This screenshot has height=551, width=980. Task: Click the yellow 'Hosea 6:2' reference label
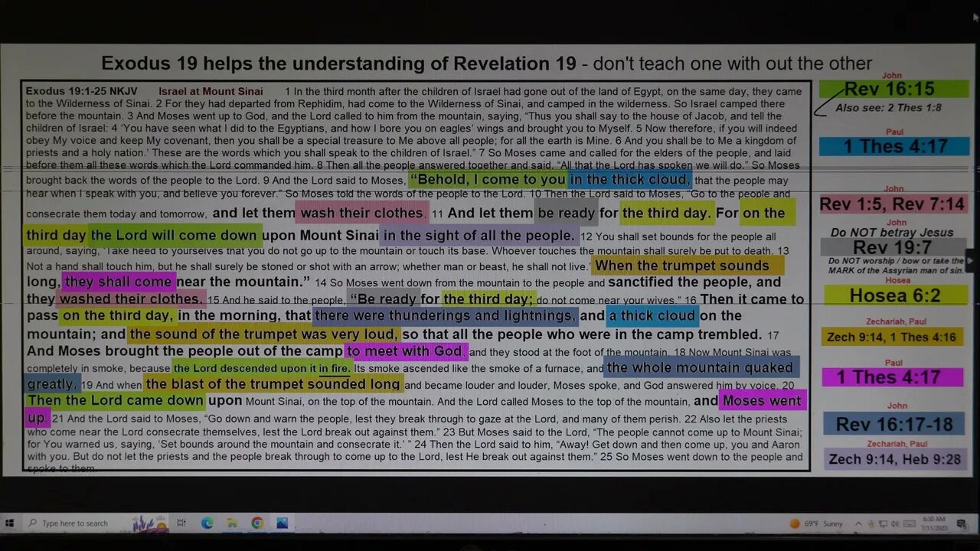(896, 295)
